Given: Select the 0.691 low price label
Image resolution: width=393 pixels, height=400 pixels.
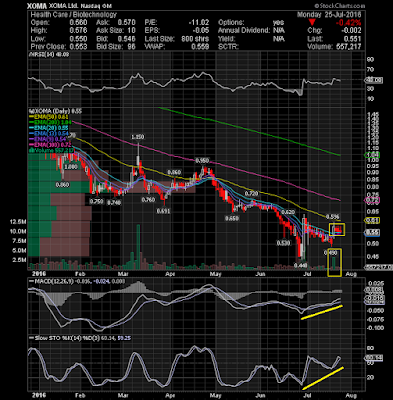Looking at the screenshot, I should pos(164,211).
